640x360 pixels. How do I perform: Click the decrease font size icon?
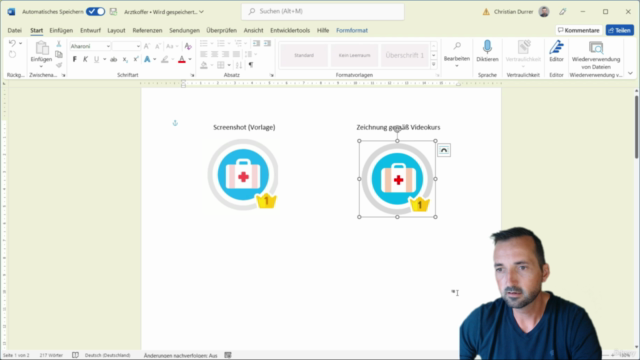(158, 46)
